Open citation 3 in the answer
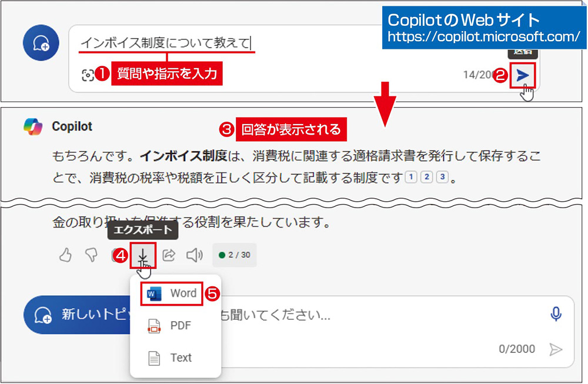This screenshot has width=588, height=384. click(442, 177)
